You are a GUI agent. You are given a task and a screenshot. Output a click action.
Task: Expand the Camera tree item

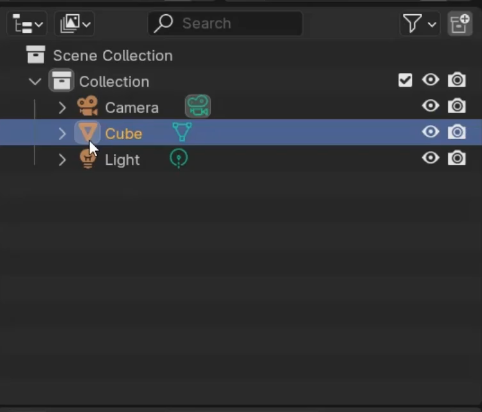[62, 108]
